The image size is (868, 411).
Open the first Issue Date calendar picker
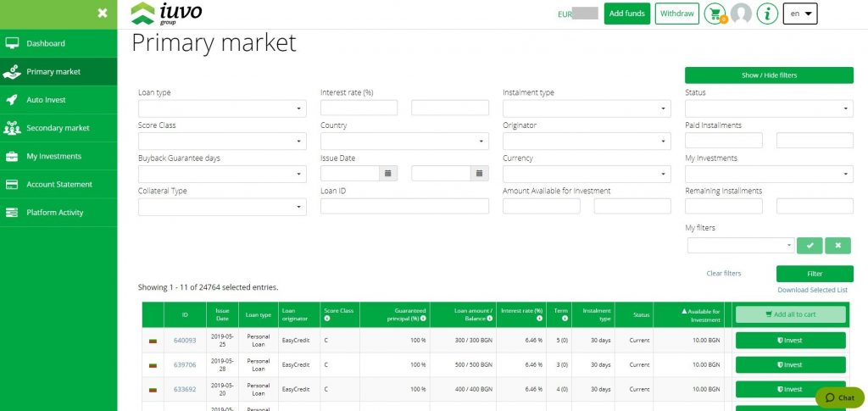tap(388, 173)
